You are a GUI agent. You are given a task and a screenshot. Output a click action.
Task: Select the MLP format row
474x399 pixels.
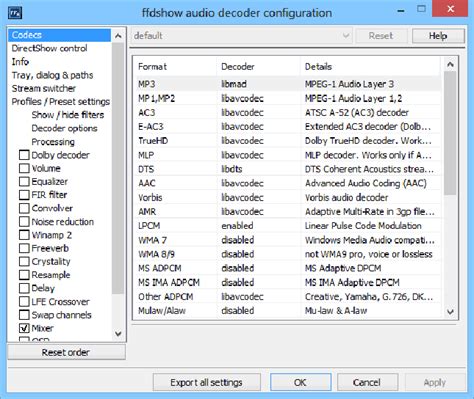[x=288, y=155]
